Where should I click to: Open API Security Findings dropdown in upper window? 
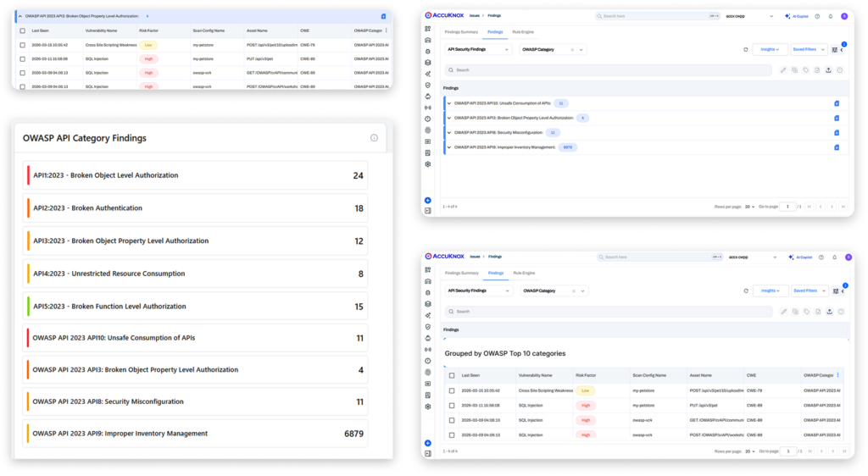coord(478,50)
